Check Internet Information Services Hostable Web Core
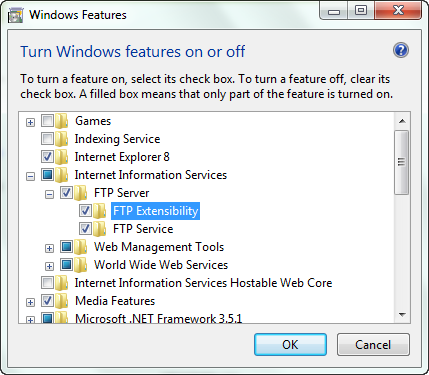The image size is (429, 375). (x=47, y=282)
